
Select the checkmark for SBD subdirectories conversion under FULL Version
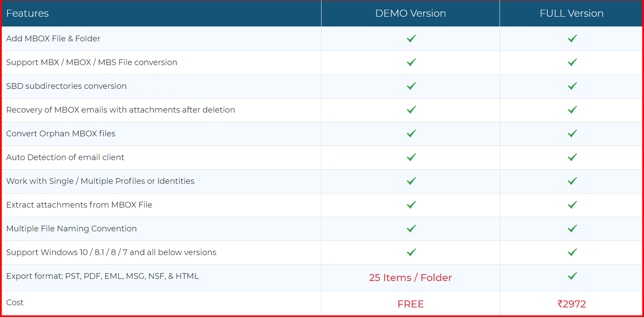[572, 86]
